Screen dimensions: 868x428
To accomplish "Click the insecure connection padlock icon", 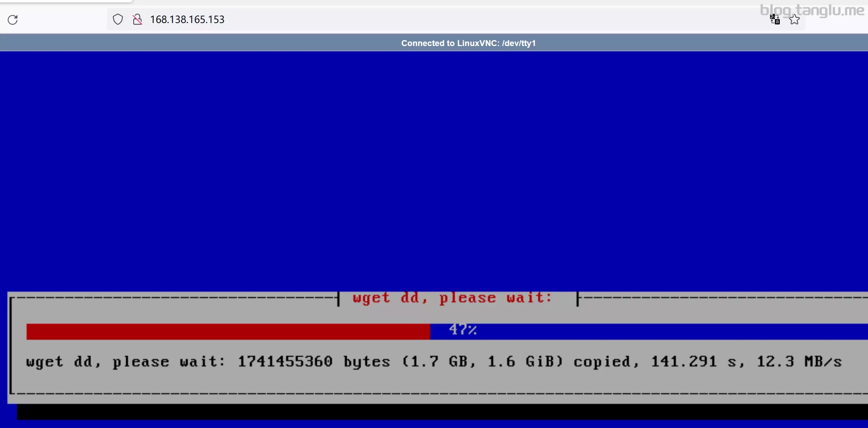I will click(137, 19).
